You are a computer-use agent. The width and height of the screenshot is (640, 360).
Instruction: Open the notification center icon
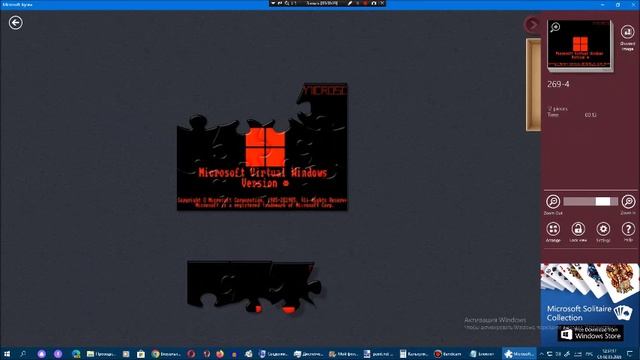tap(629, 354)
